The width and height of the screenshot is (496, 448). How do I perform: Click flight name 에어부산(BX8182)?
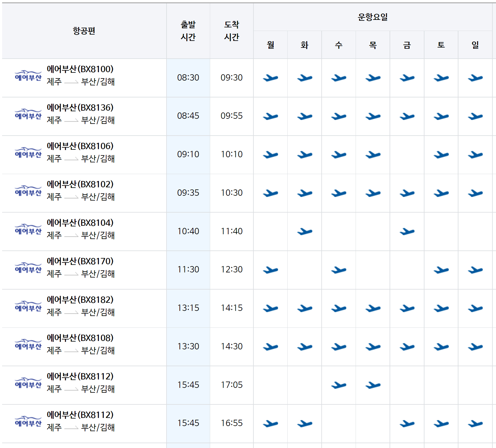(80, 300)
